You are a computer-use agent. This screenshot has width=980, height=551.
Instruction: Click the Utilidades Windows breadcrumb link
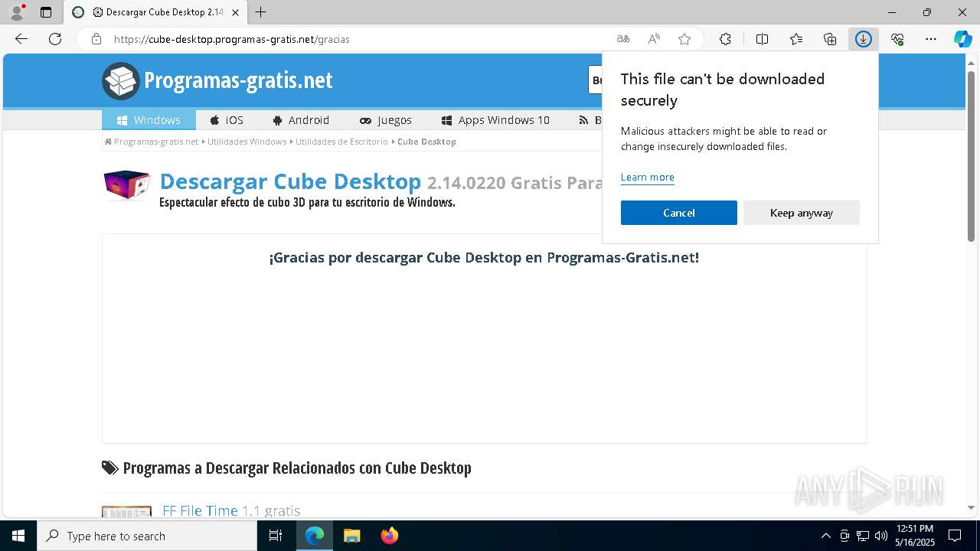[x=247, y=142]
